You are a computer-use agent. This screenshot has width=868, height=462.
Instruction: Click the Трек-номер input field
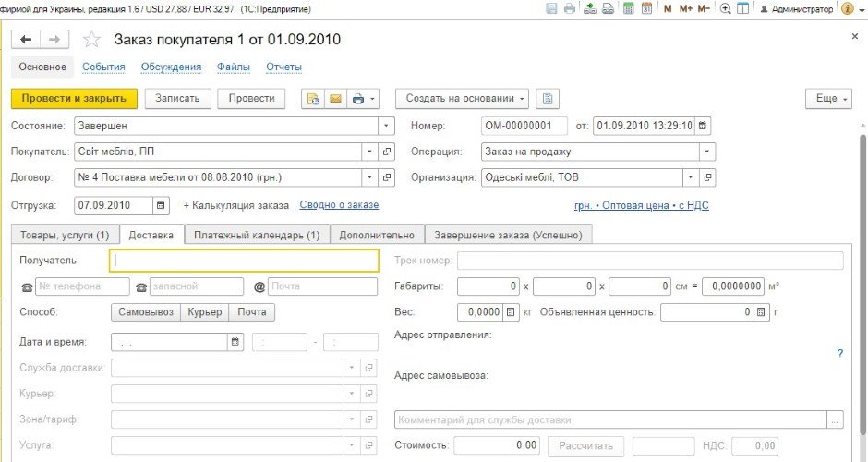tap(650, 261)
